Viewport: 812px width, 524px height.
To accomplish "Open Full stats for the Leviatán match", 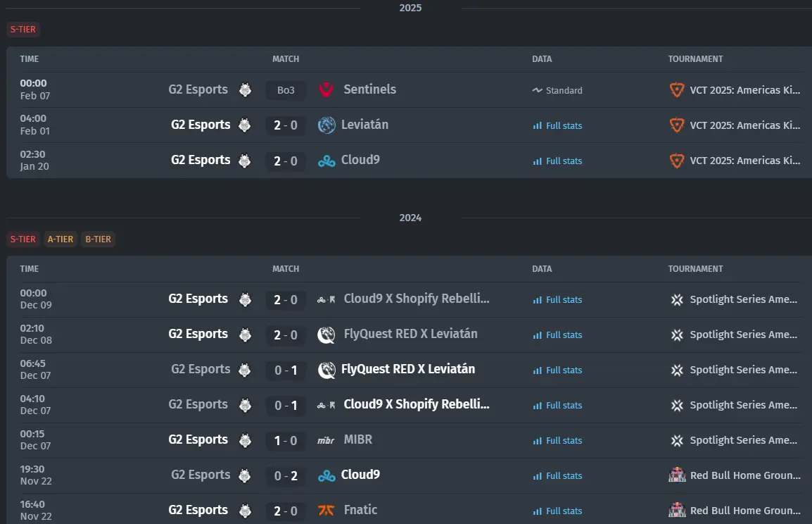I will (x=558, y=126).
